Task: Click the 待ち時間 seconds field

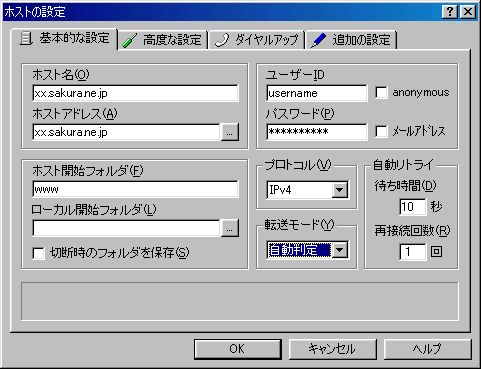Action: pyautogui.click(x=413, y=207)
